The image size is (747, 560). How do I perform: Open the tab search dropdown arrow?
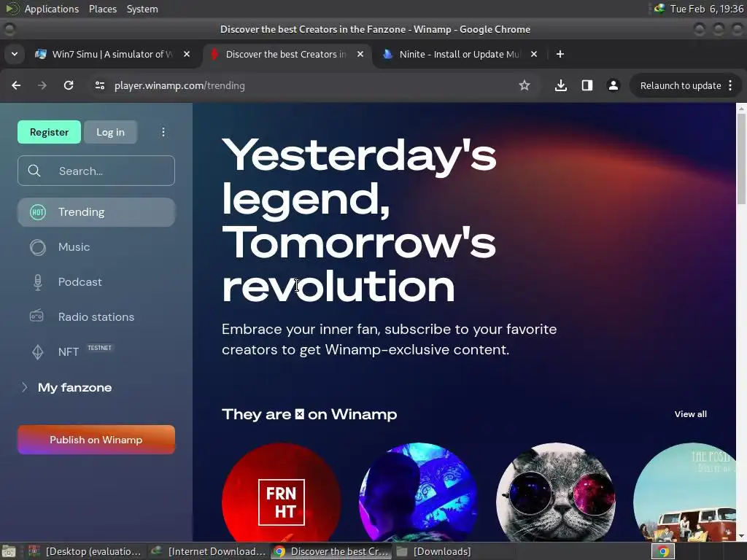coord(15,54)
